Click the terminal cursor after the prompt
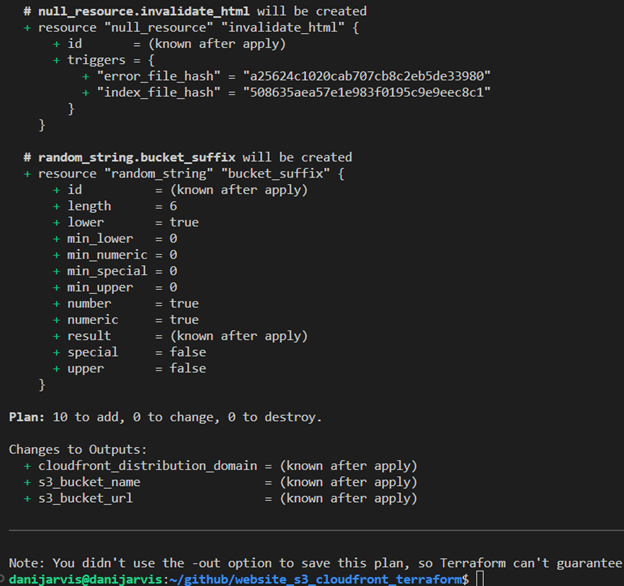This screenshot has width=624, height=586. coord(481,579)
